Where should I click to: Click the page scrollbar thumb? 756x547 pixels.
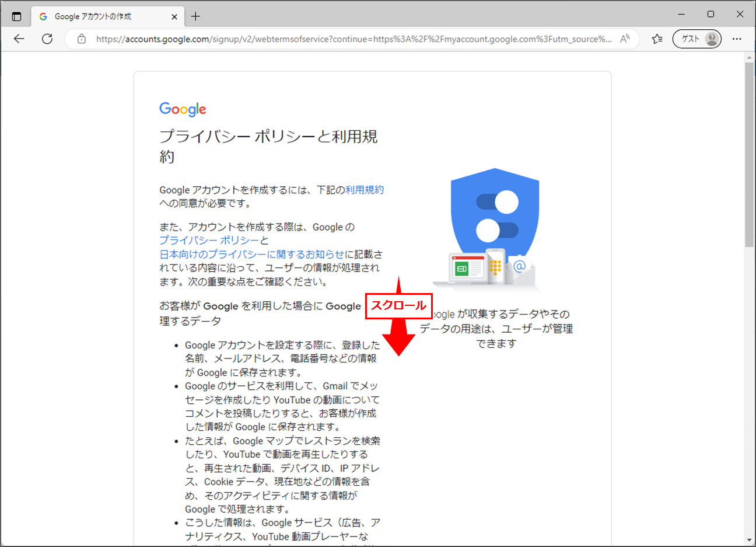pos(749,155)
